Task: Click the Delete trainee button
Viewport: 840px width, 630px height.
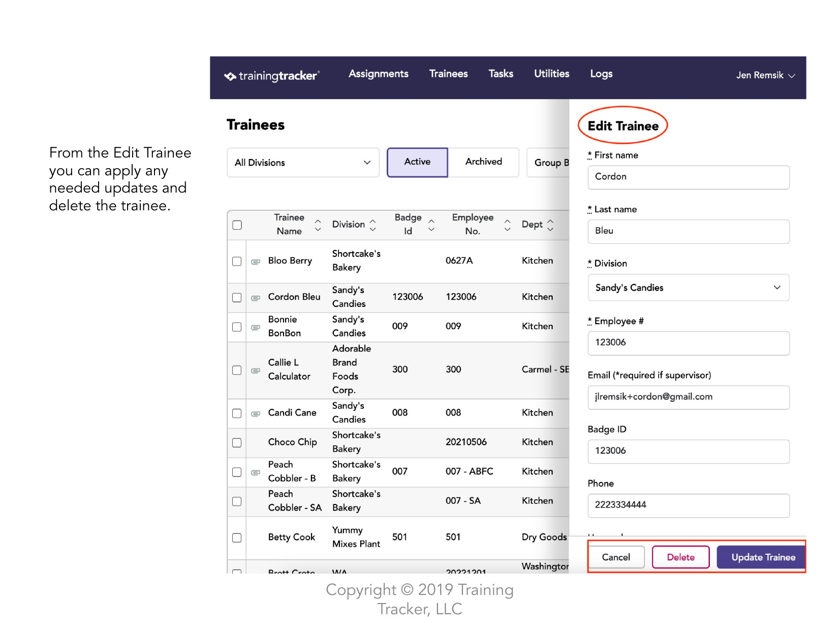Action: click(x=680, y=557)
